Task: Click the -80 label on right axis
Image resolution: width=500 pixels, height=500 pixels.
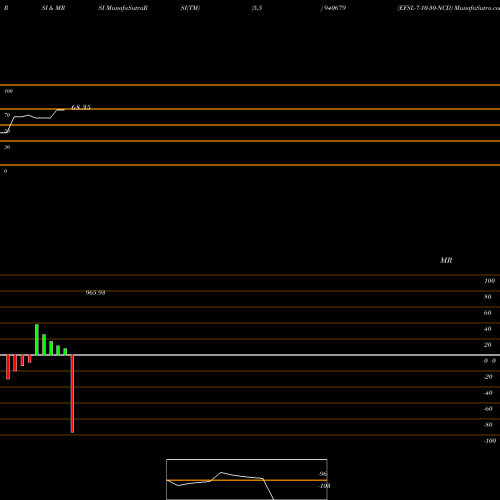Action: 488,425
